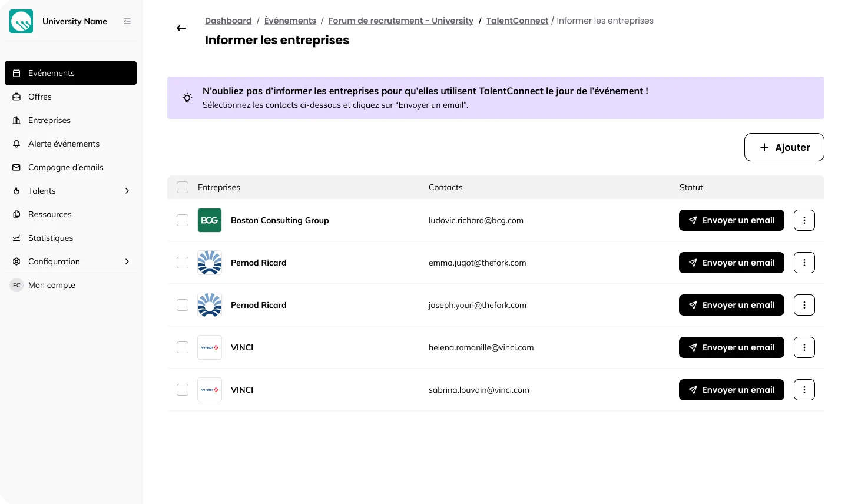
Task: Click the University Name logo icon
Action: [21, 21]
